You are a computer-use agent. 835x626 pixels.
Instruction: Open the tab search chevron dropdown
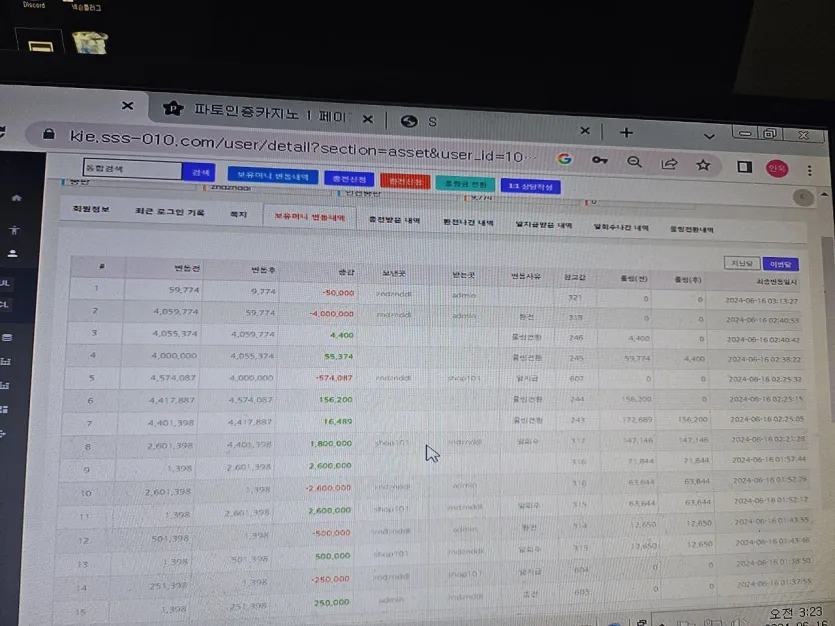[x=709, y=136]
